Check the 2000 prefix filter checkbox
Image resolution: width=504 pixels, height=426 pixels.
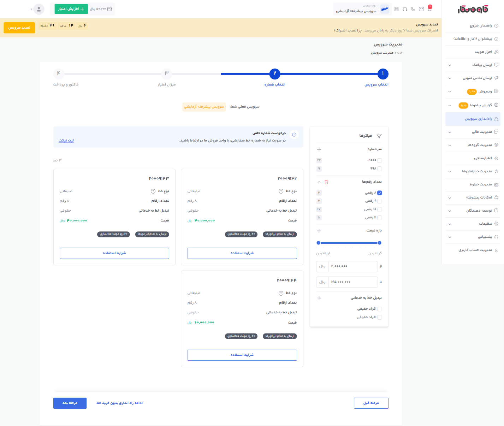(x=379, y=160)
